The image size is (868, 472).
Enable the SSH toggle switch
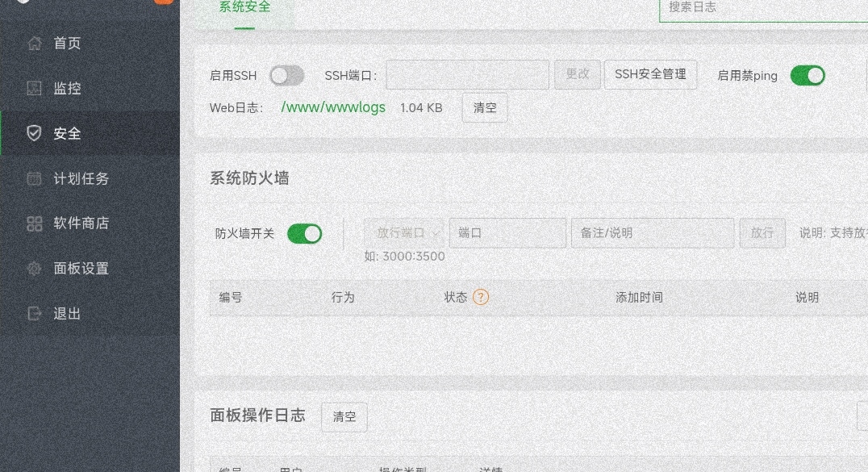pyautogui.click(x=286, y=76)
